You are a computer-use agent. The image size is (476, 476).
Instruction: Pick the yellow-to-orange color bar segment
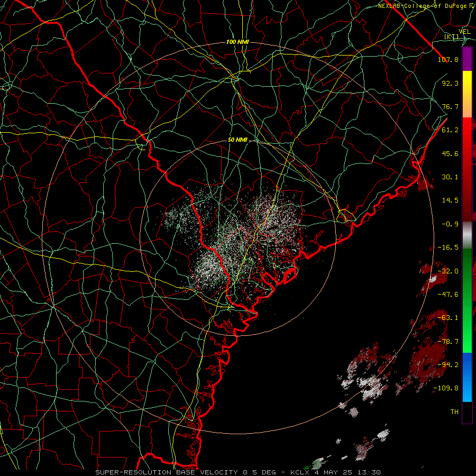click(467, 94)
